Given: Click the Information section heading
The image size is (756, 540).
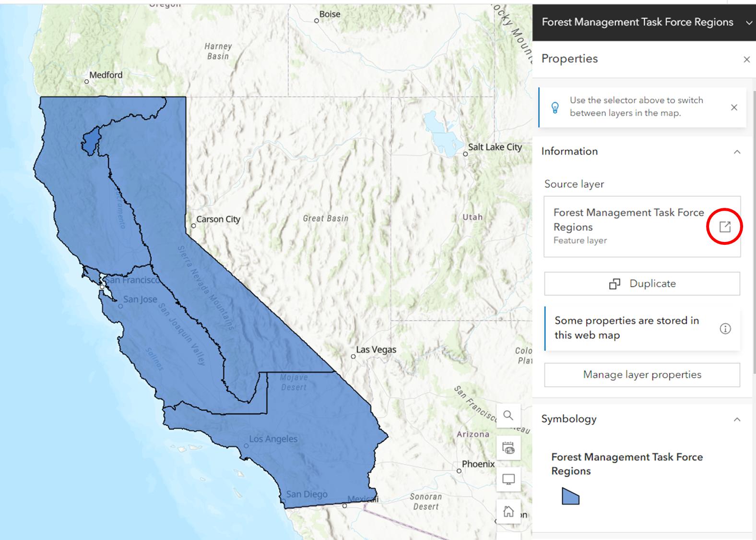Looking at the screenshot, I should [x=569, y=151].
